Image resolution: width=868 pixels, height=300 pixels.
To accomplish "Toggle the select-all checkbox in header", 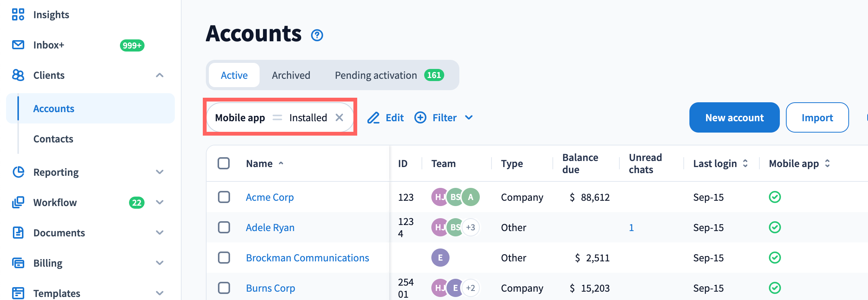I will click(224, 164).
